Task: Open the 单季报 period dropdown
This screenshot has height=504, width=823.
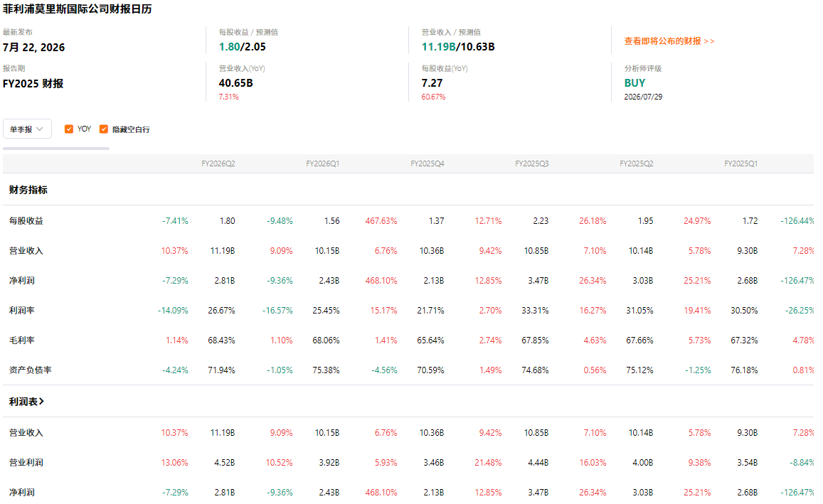Action: click(x=27, y=129)
